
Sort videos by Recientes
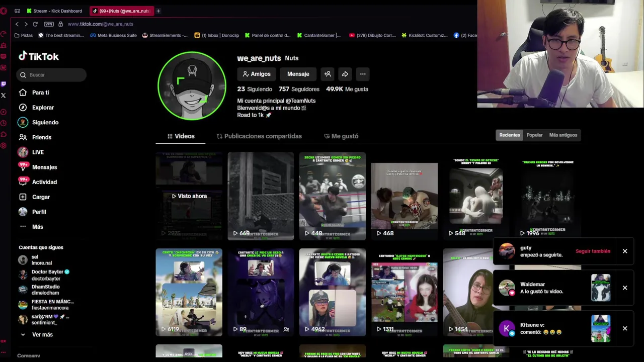(509, 135)
